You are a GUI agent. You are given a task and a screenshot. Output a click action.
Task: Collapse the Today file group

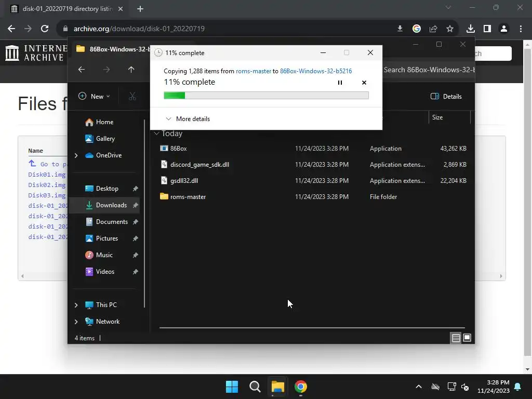click(156, 134)
